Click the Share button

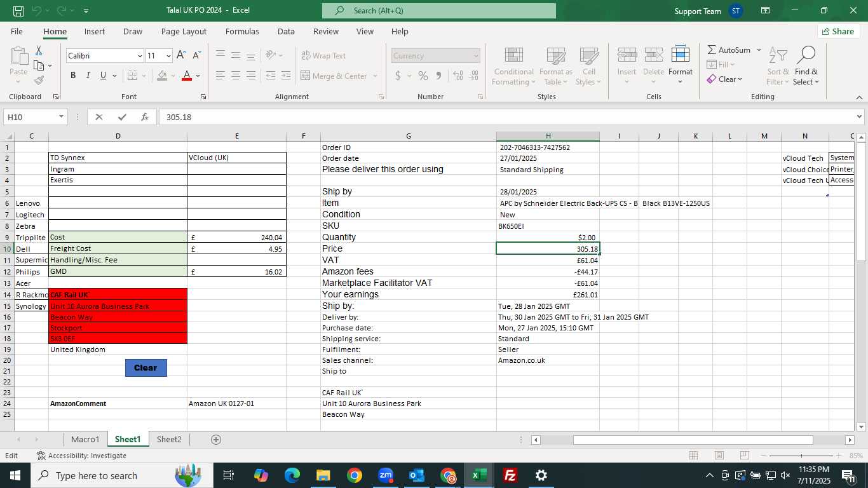[839, 31]
